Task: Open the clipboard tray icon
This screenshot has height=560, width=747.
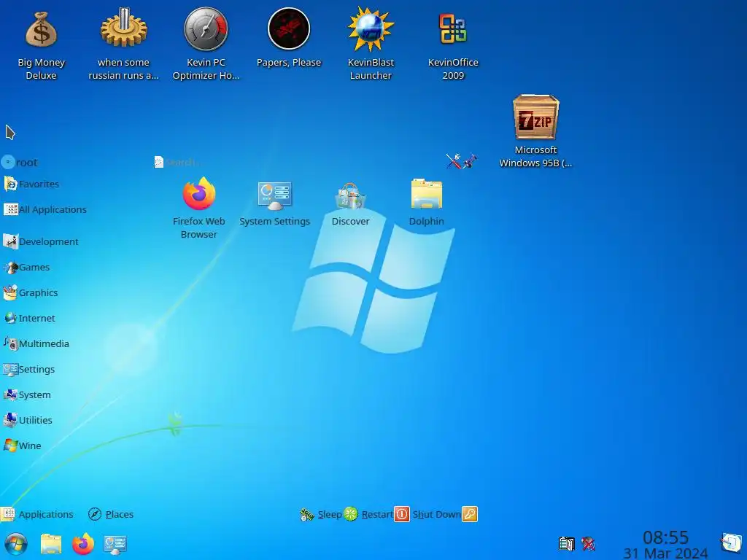Action: (566, 543)
